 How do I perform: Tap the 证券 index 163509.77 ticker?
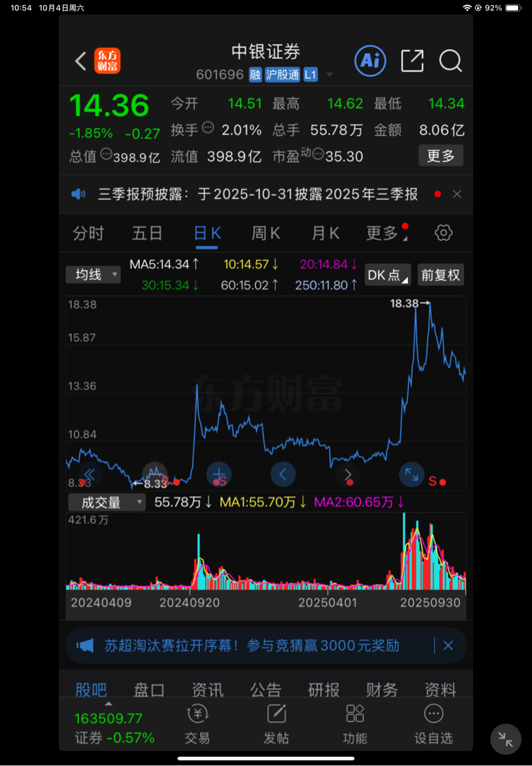[114, 727]
